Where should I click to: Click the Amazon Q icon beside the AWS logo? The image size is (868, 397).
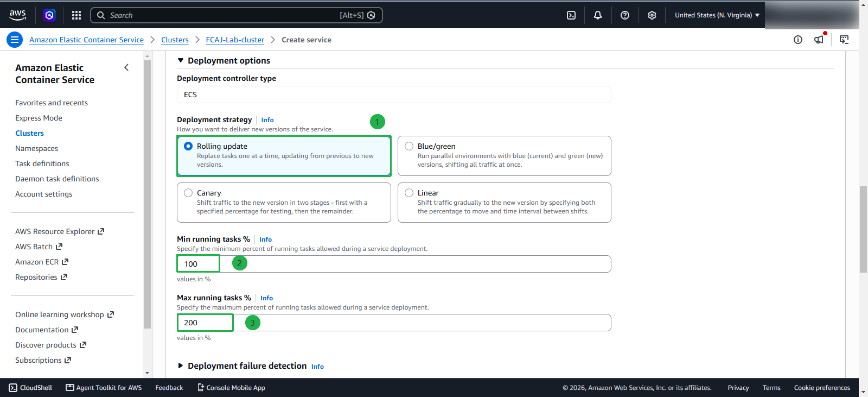(x=49, y=15)
